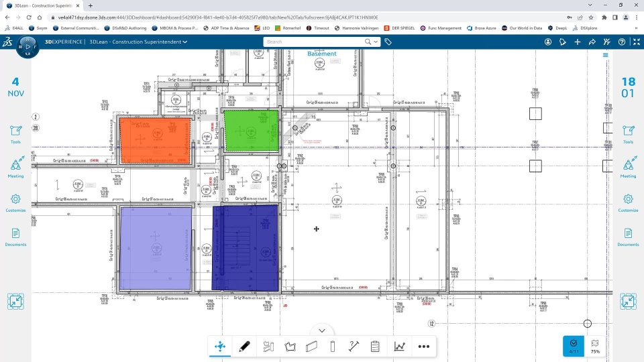This screenshot has width=644, height=362.
Task: Select the wall slab tool
Action: click(311, 347)
